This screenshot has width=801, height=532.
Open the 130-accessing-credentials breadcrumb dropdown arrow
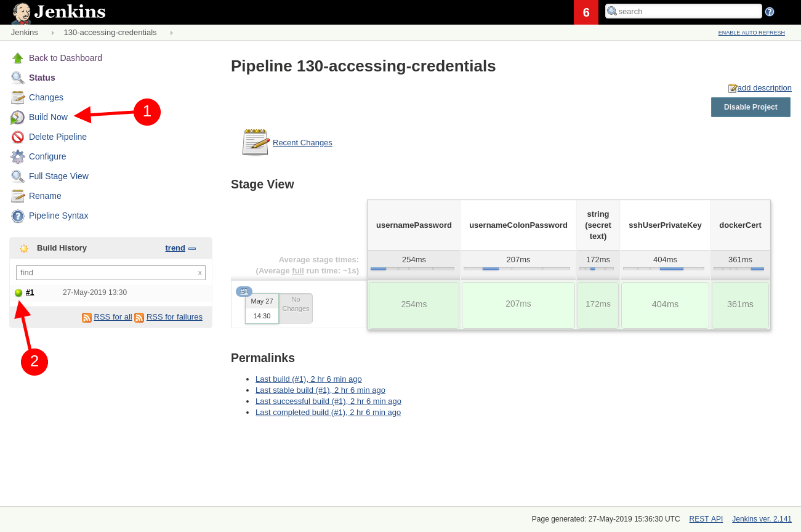pyautogui.click(x=171, y=33)
